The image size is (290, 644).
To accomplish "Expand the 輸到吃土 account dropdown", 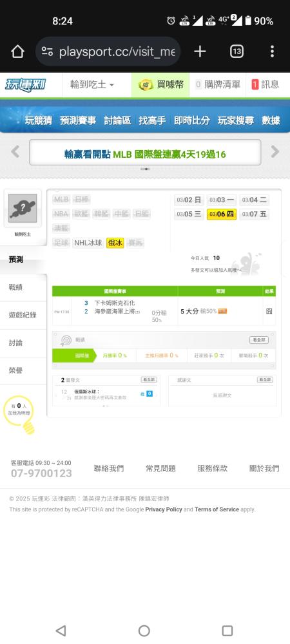I will coord(92,84).
